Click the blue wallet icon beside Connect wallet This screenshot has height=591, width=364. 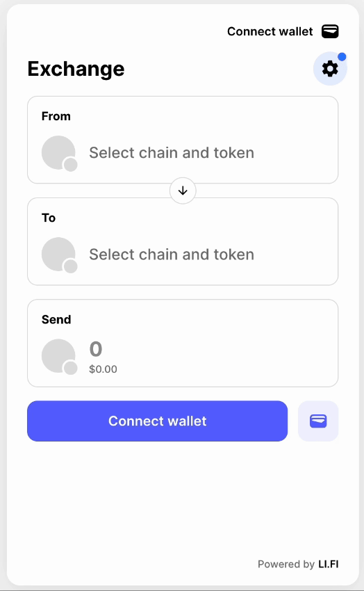(x=318, y=421)
